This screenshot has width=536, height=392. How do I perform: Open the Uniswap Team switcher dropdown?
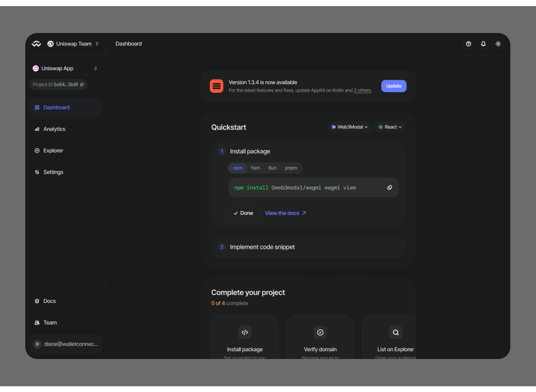tap(73, 44)
